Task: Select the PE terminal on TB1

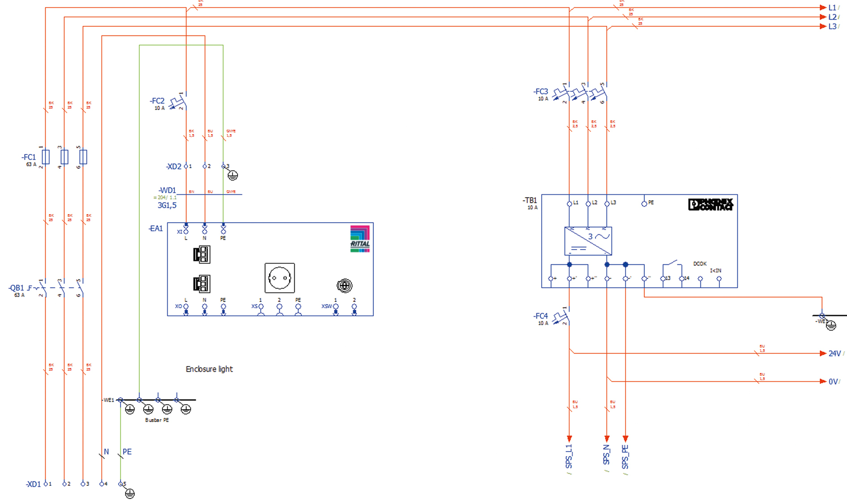Action: (x=644, y=204)
